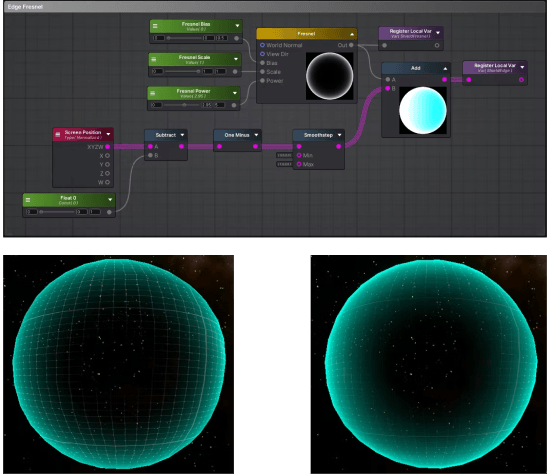Select the One Minus node header
The width and height of the screenshot is (550, 474).
point(237,135)
